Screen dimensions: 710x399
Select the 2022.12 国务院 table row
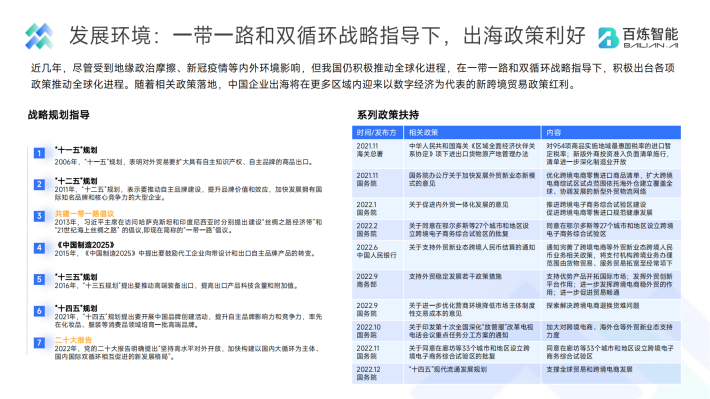(x=516, y=374)
